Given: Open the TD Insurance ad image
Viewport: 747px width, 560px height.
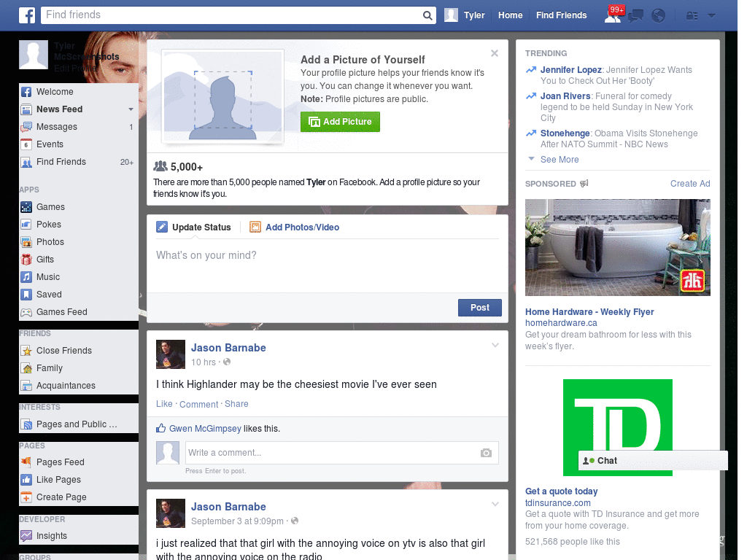Looking at the screenshot, I should 617,427.
